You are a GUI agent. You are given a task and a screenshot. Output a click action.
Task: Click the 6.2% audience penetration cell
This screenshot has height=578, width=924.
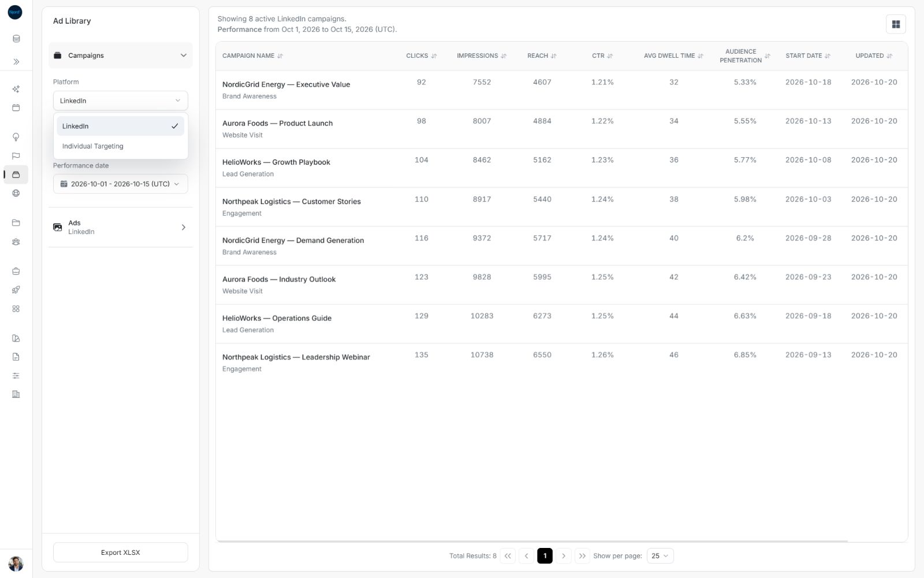point(745,238)
